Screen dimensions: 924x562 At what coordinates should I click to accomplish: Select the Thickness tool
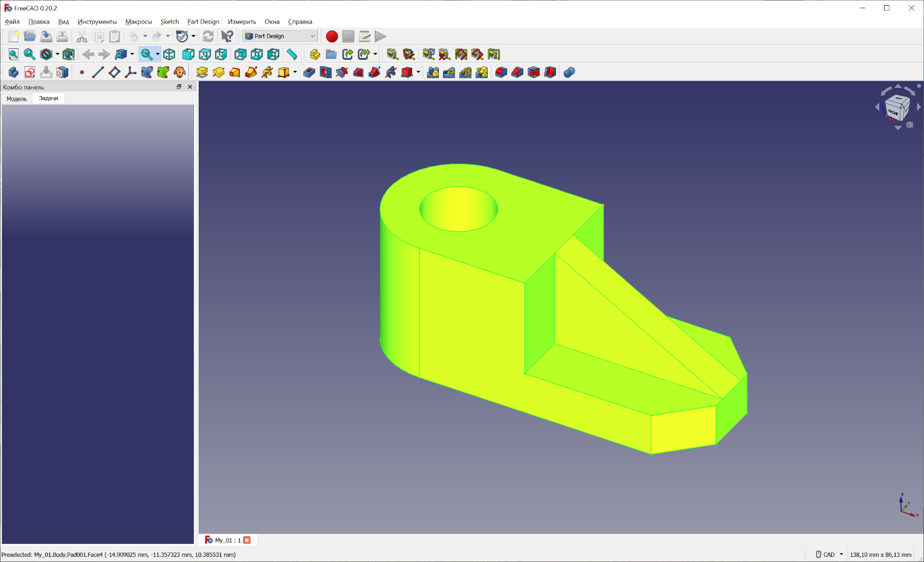[550, 72]
